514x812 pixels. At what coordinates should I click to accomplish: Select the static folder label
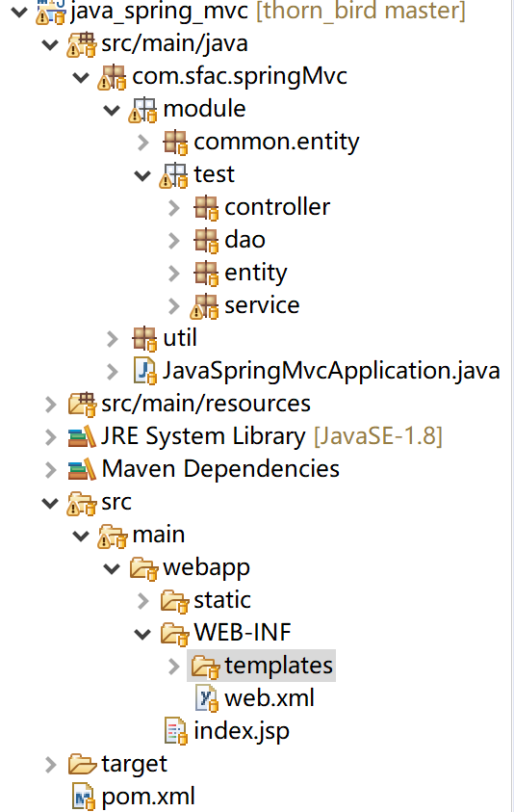point(222,600)
